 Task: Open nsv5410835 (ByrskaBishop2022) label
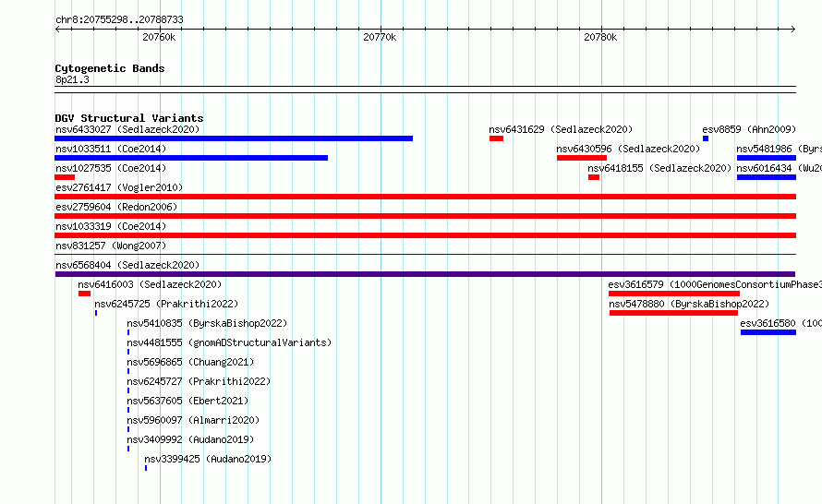point(207,323)
